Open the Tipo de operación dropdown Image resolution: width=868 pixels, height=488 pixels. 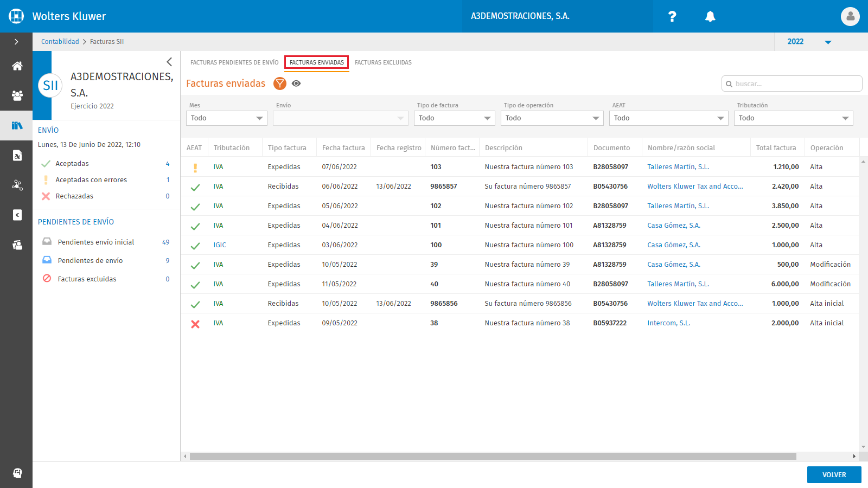coord(552,118)
